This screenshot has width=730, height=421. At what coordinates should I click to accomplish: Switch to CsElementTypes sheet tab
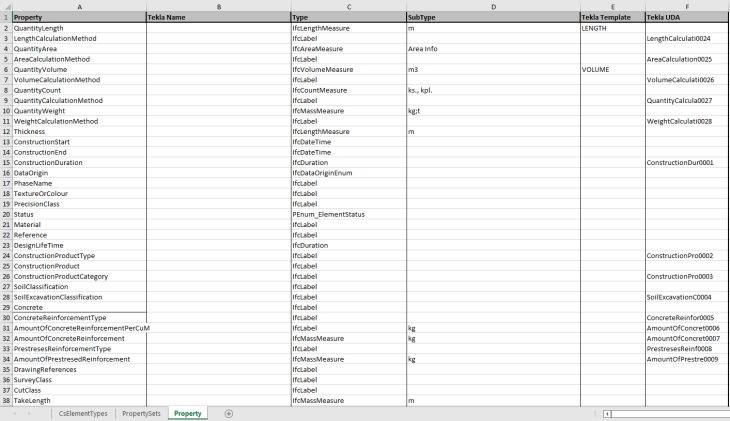pyautogui.click(x=83, y=414)
